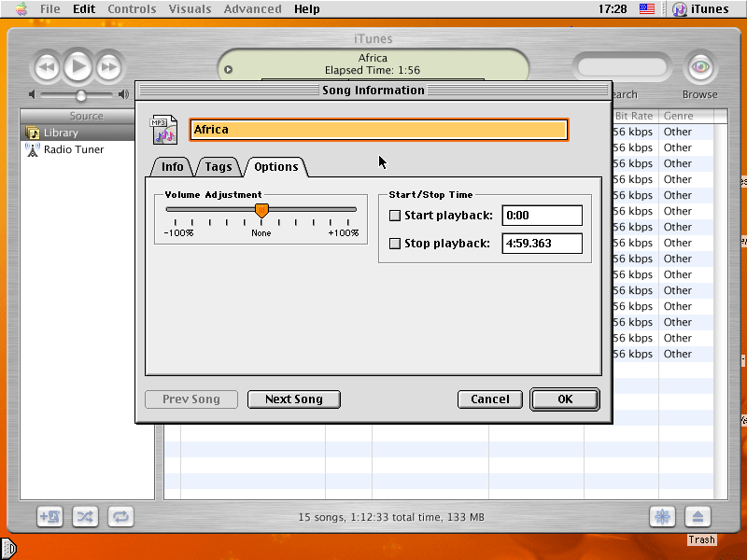Image resolution: width=747 pixels, height=560 pixels.
Task: Open the Advanced menu
Action: click(252, 9)
